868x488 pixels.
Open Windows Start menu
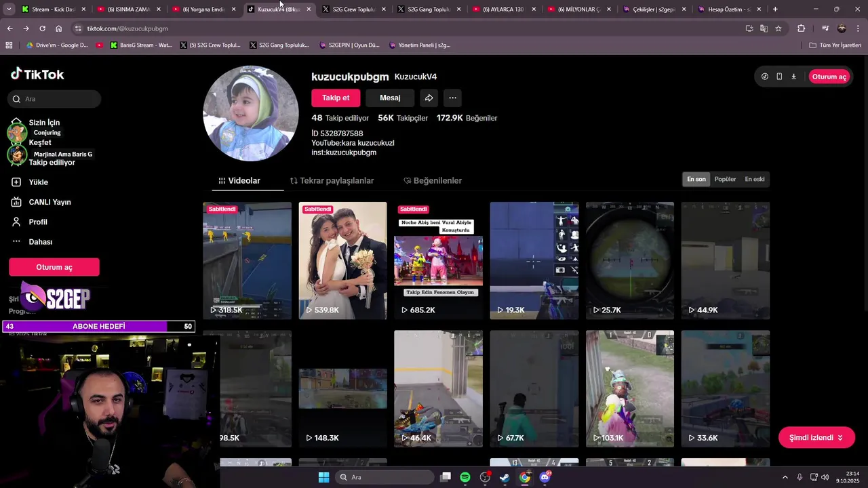click(323, 477)
